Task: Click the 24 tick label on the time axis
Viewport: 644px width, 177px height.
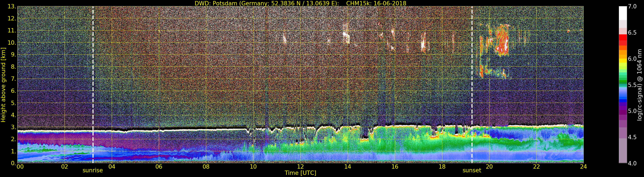Action: tap(583, 166)
